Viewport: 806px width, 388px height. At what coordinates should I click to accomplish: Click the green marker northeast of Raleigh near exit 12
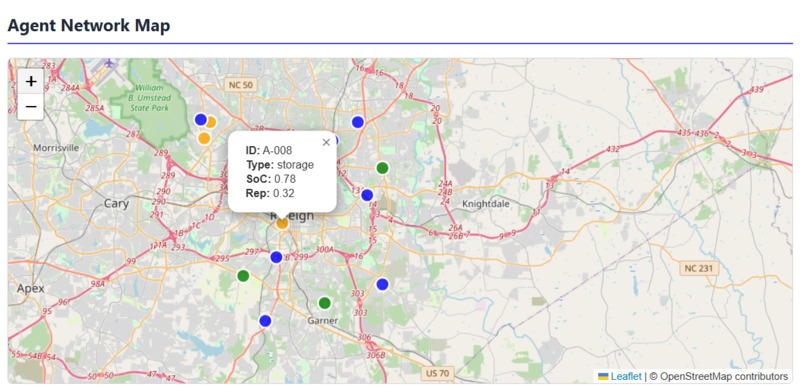tap(382, 168)
